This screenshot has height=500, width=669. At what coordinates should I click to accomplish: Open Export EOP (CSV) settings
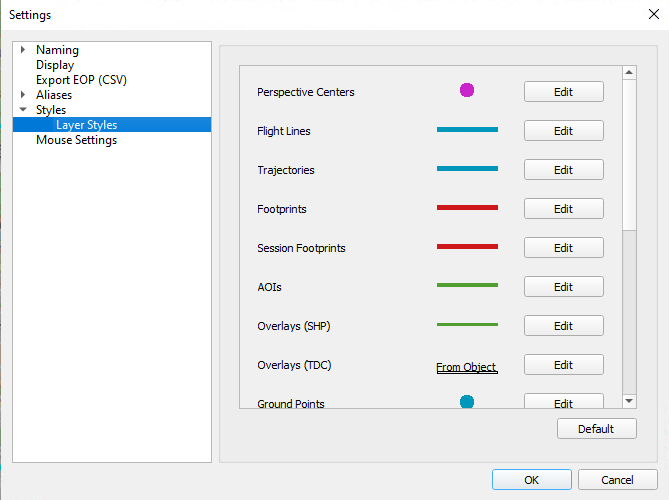click(81, 80)
